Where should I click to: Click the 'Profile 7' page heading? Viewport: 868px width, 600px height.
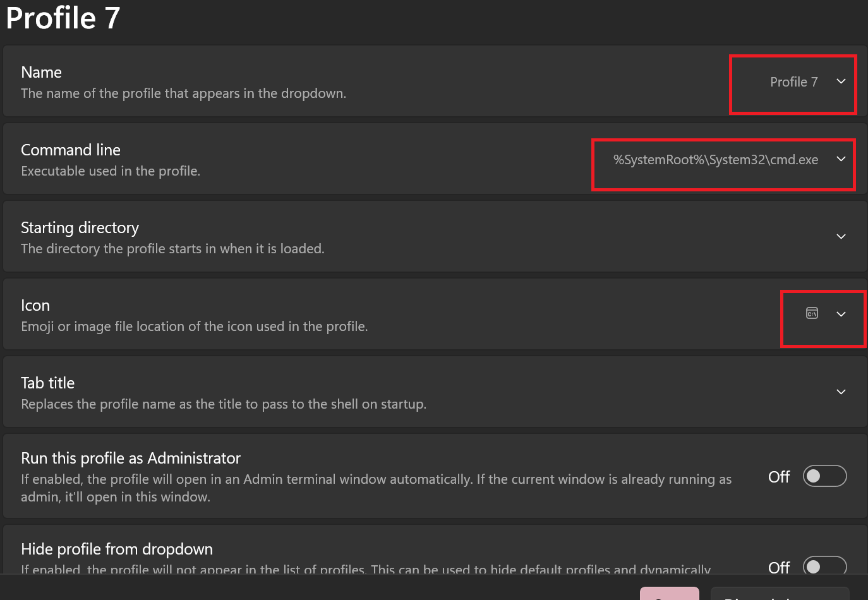click(63, 18)
